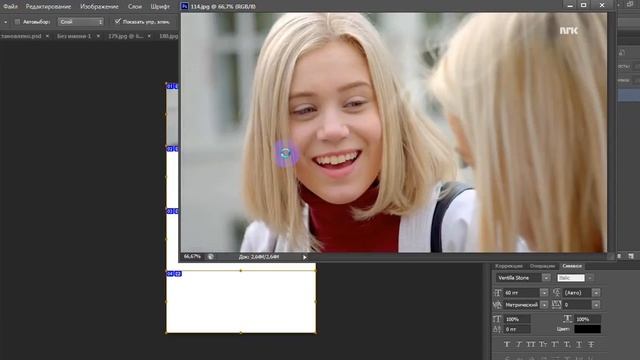Enable the Автовыбор checkbox
640x360 pixels.
point(17,22)
